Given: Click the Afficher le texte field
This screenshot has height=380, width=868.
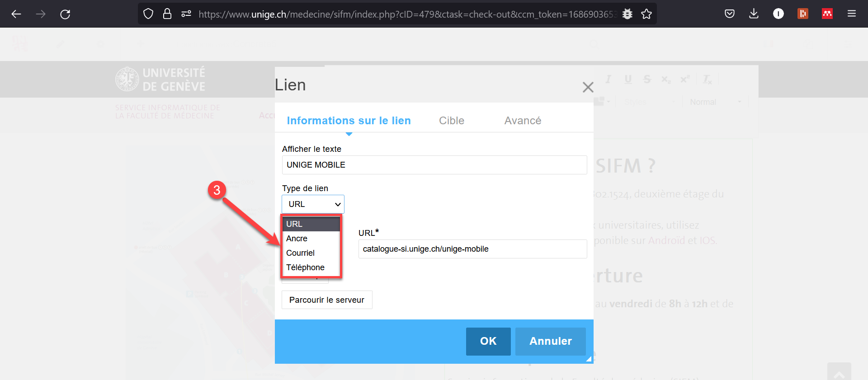Looking at the screenshot, I should point(434,165).
